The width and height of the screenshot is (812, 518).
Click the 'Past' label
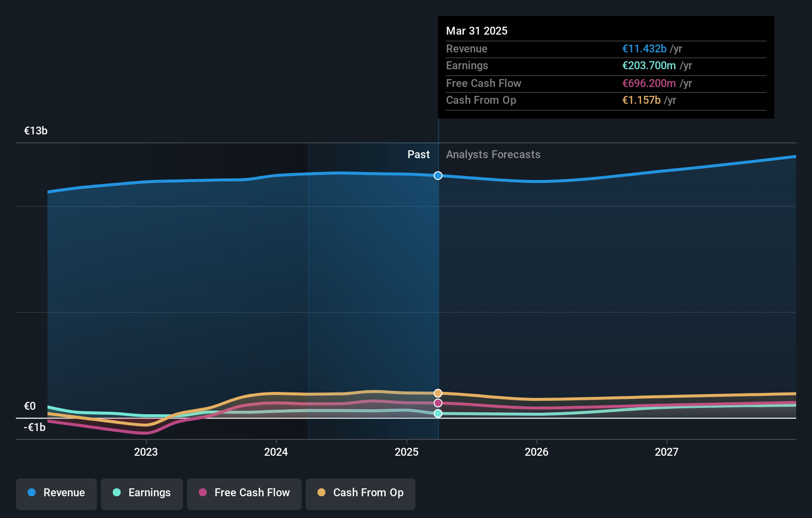[418, 155]
